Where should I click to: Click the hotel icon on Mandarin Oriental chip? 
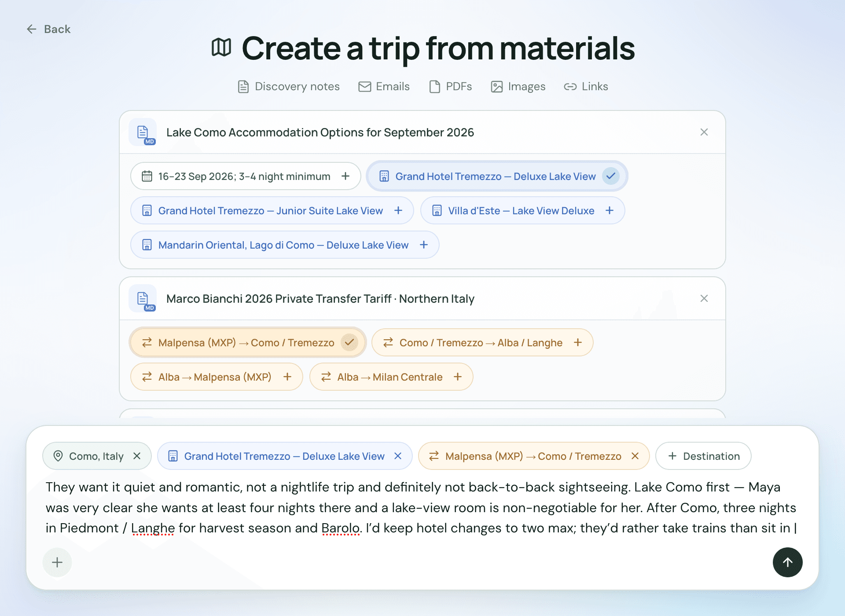coord(147,245)
